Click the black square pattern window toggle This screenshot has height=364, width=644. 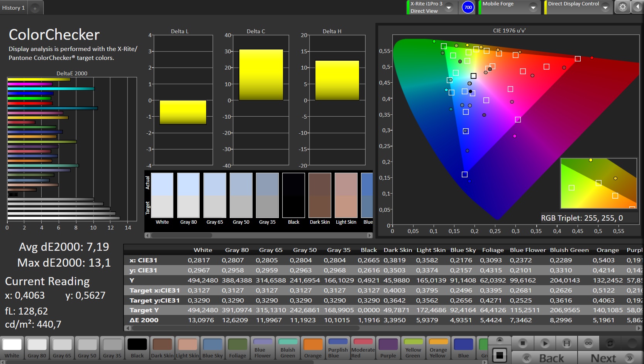500,355
